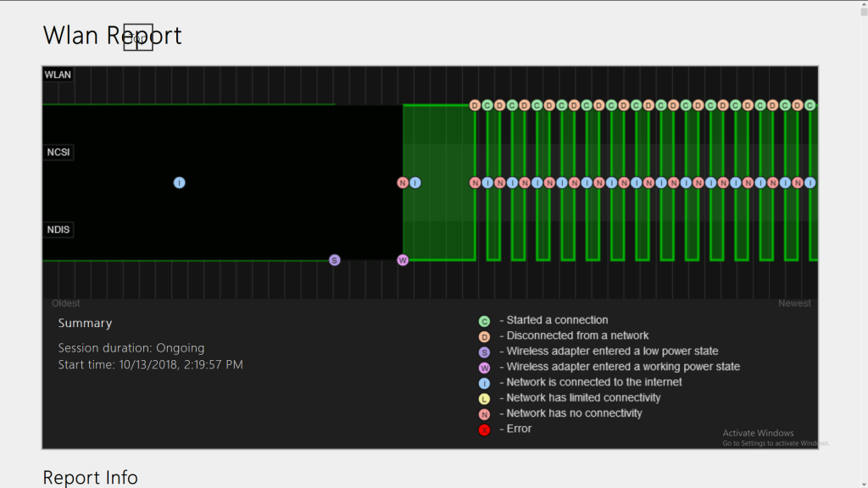Viewport: 868px width, 488px height.
Task: Click the NCSI row label
Action: coord(58,152)
